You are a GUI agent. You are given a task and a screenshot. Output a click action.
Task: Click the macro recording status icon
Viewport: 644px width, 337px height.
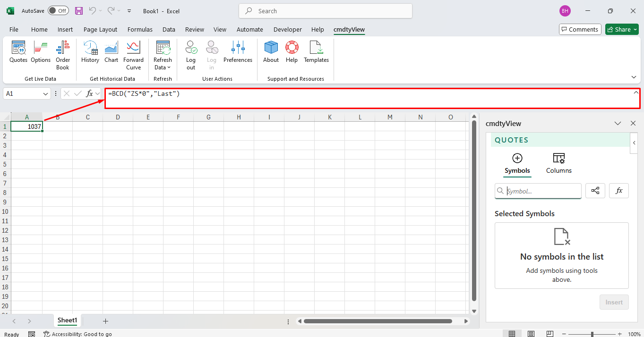point(32,334)
